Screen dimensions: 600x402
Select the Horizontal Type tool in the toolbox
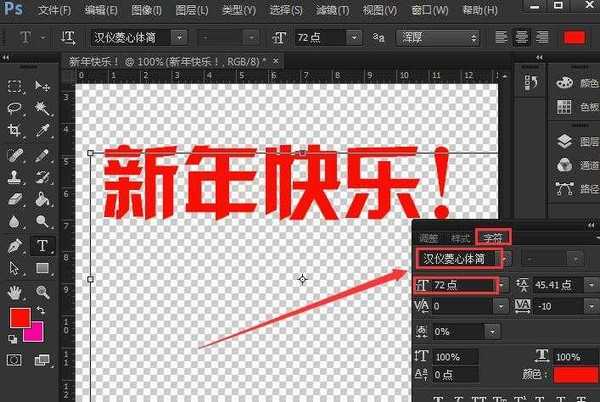pyautogui.click(x=43, y=244)
